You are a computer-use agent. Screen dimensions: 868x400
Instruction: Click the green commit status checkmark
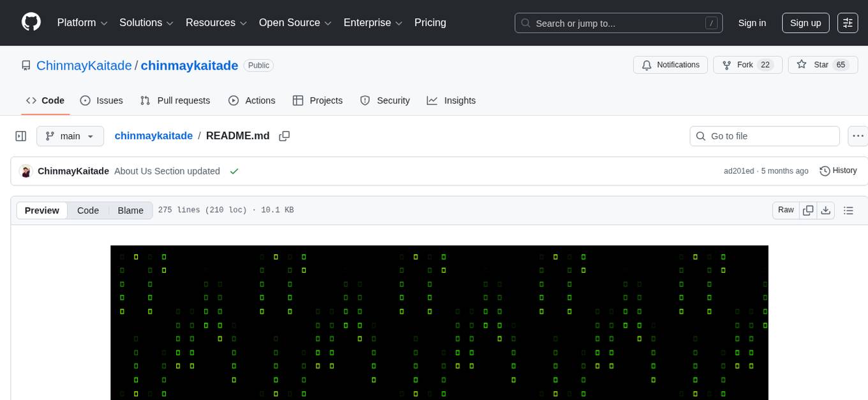[234, 171]
